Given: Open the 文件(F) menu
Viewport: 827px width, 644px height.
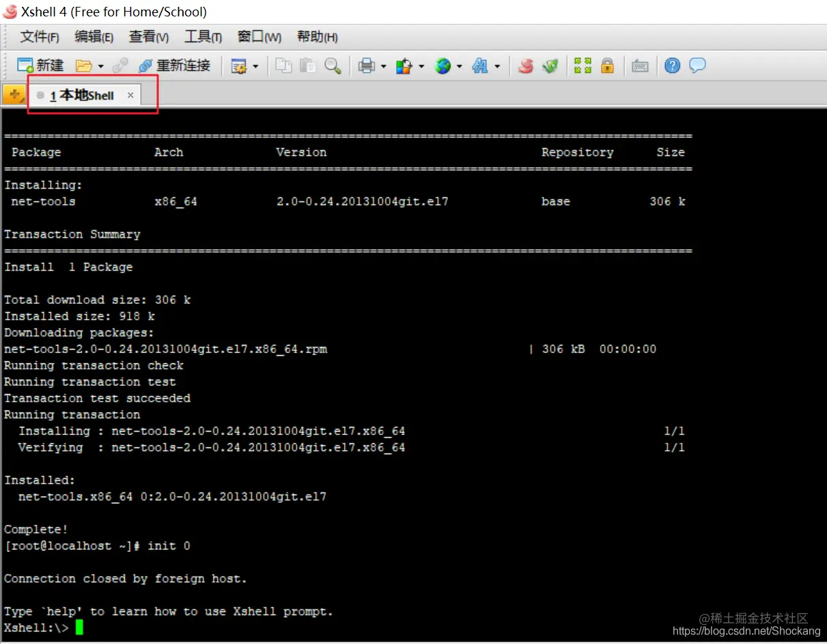Looking at the screenshot, I should coord(40,37).
